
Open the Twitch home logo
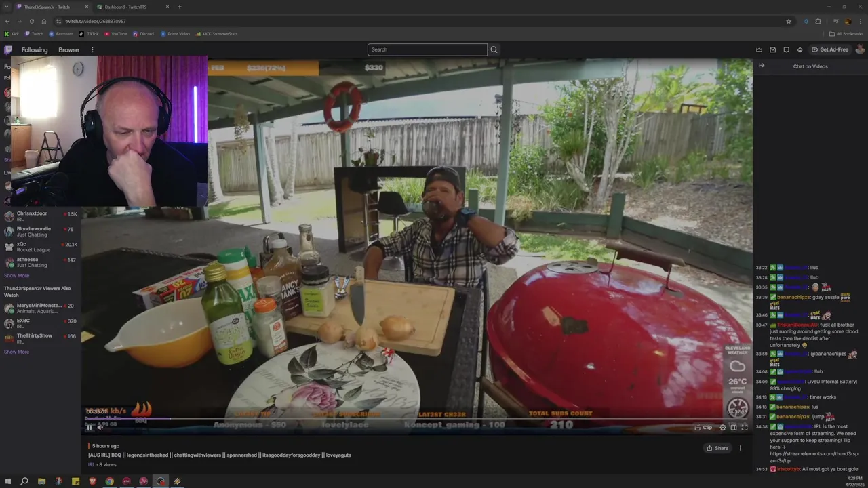[x=8, y=49]
